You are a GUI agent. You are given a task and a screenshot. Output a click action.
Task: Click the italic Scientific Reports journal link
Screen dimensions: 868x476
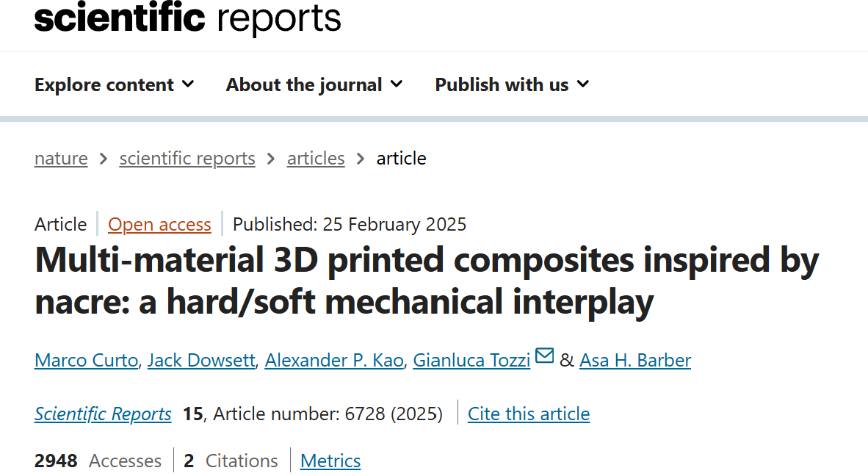(x=103, y=414)
